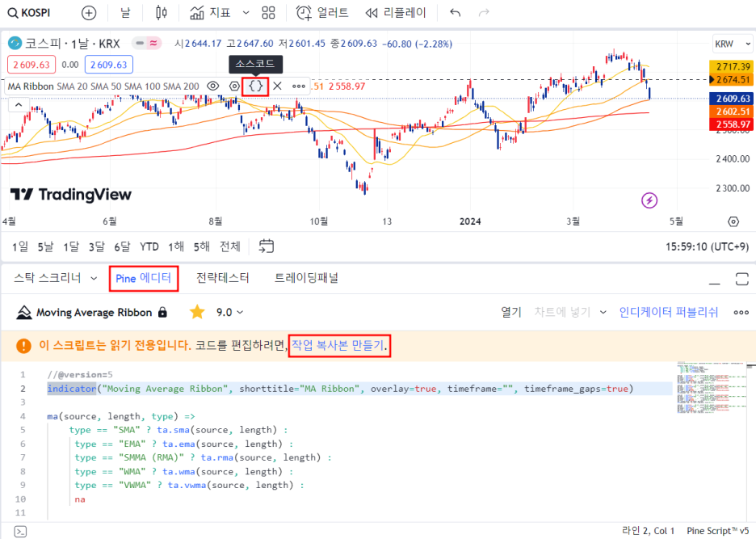This screenshot has height=539, width=756.
Task: Select the 5날 date range
Action: pyautogui.click(x=45, y=247)
